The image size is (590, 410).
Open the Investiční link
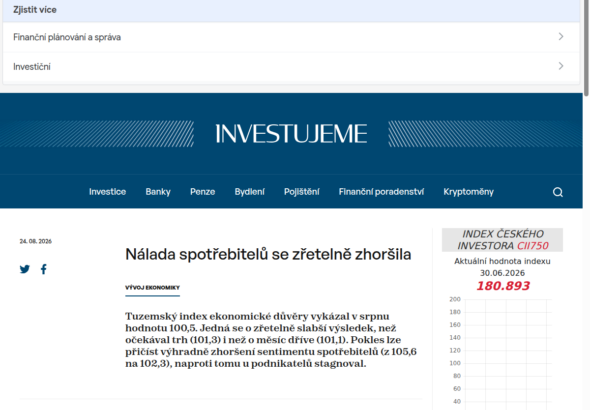point(32,67)
